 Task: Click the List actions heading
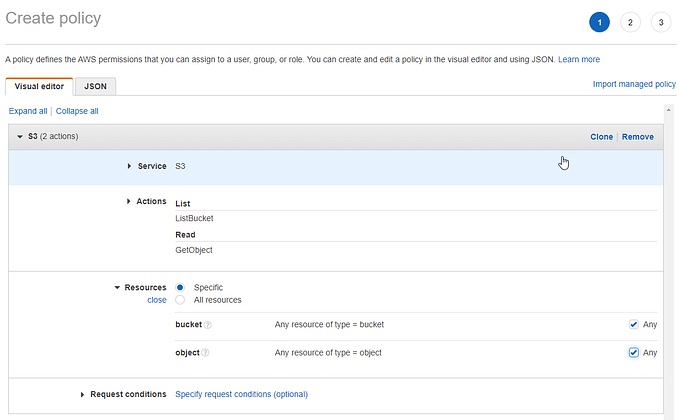click(183, 204)
